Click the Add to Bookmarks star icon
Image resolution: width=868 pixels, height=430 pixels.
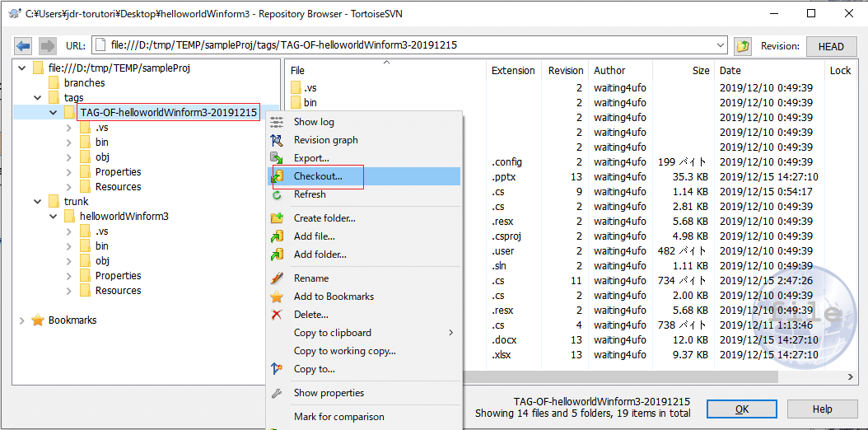click(277, 297)
